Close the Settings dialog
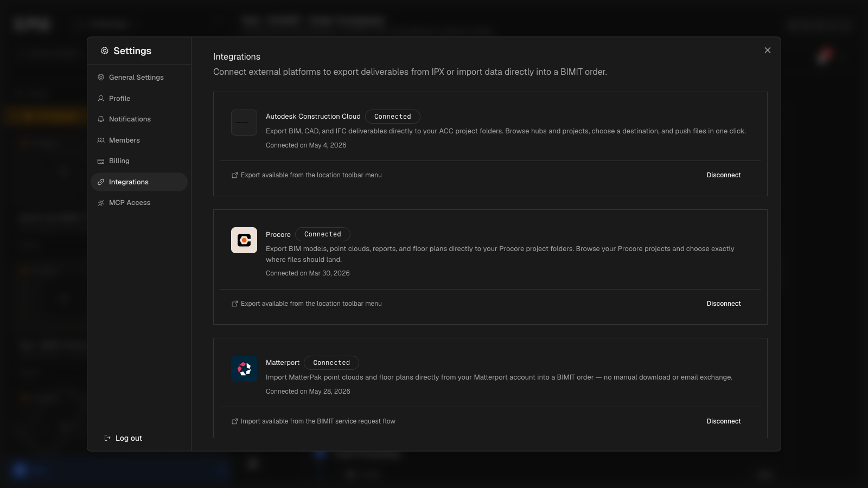Screen dimensions: 868x488 (768, 50)
